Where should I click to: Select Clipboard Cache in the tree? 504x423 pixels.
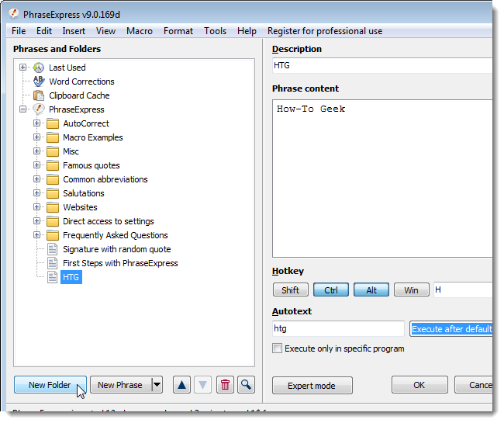pos(79,95)
